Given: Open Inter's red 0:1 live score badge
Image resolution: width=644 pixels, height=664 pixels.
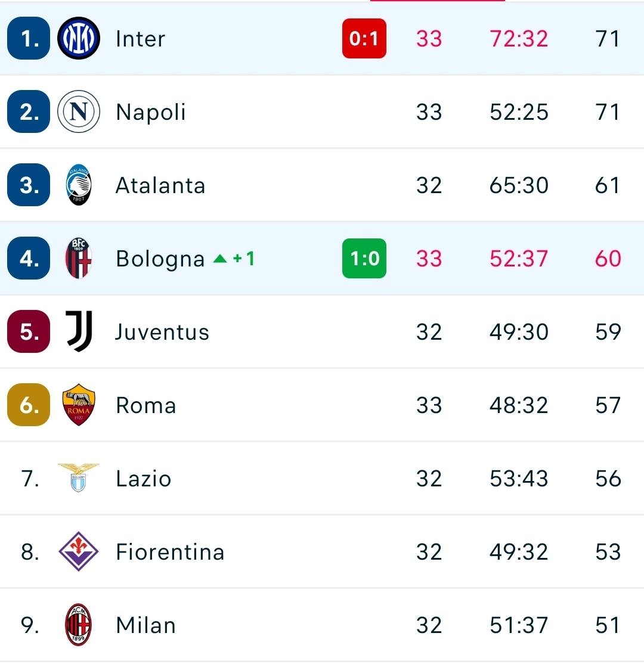Looking at the screenshot, I should point(364,39).
